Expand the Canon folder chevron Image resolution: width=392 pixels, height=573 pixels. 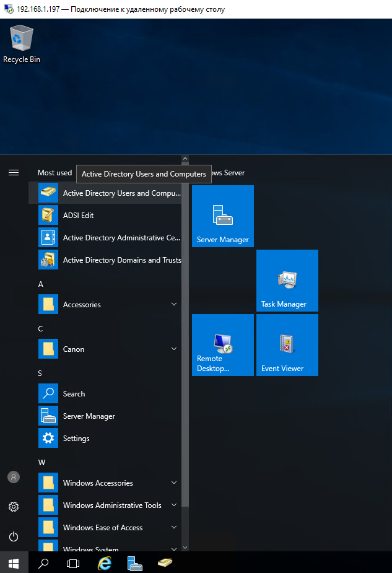pyautogui.click(x=174, y=349)
